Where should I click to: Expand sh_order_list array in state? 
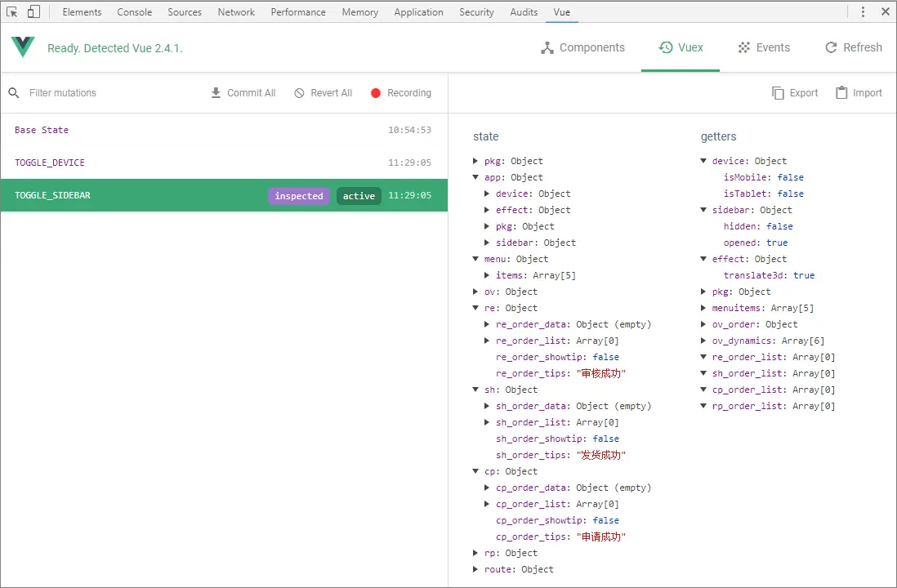click(x=487, y=422)
